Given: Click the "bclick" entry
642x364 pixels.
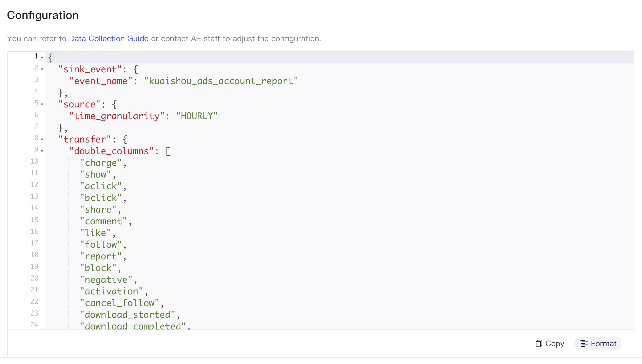Looking at the screenshot, I should pos(101,198).
